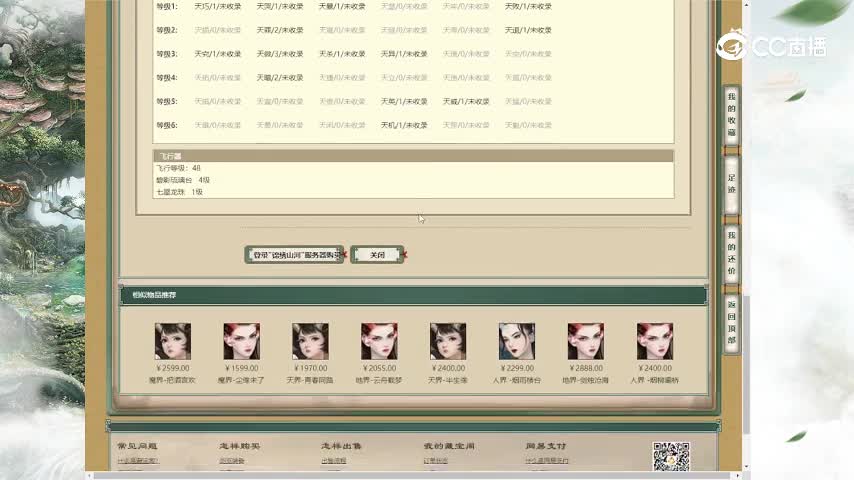Open the ¥1970.00 character avatar
The width and height of the screenshot is (854, 480).
point(310,341)
